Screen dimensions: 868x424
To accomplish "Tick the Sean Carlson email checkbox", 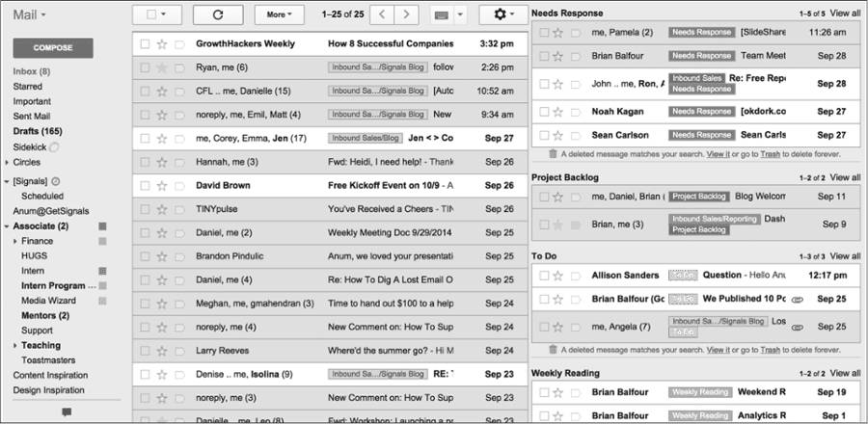I will 544,136.
